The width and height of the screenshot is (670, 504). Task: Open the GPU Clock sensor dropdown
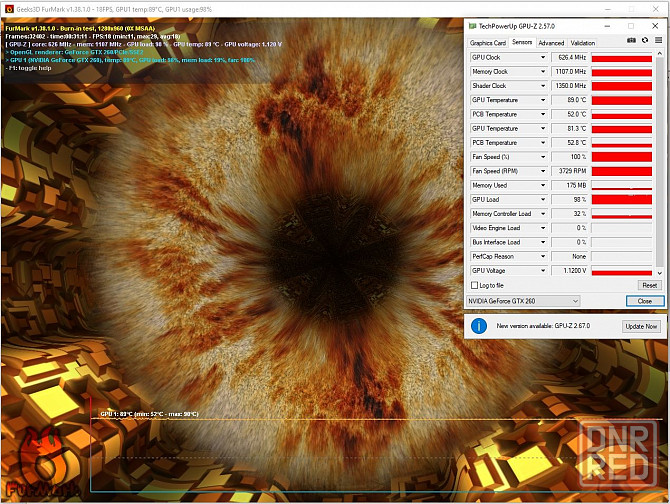click(x=543, y=57)
